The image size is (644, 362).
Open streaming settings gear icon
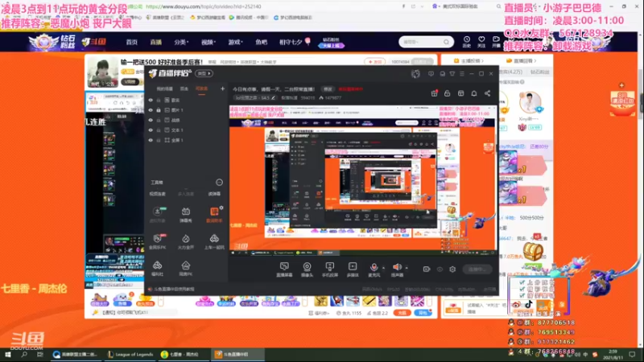coord(452,269)
